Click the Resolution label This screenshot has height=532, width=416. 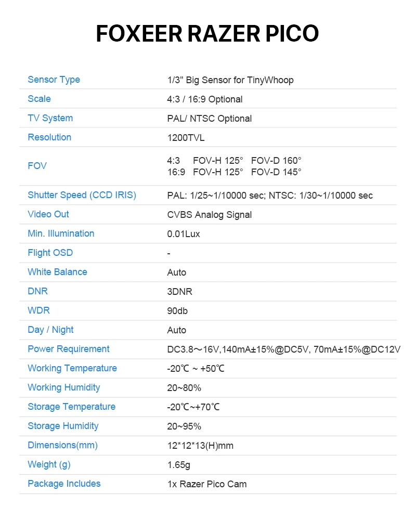point(49,137)
